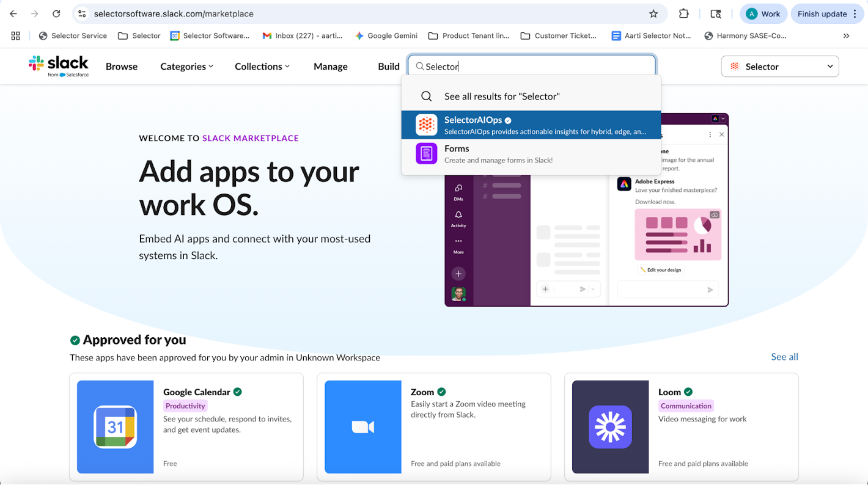Click the apps grid icon on bookmarks bar

coord(15,35)
